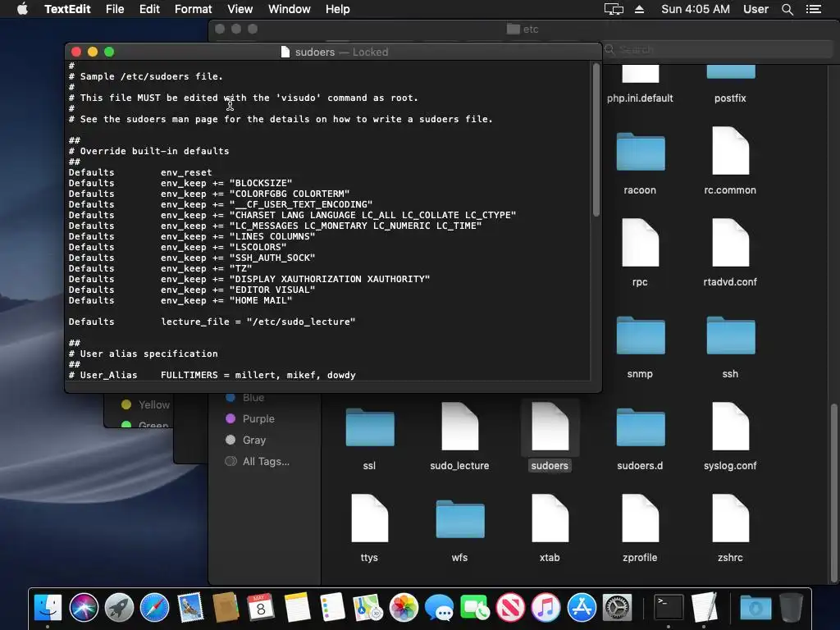Viewport: 840px width, 630px height.
Task: Open the Window menu
Action: tap(290, 9)
